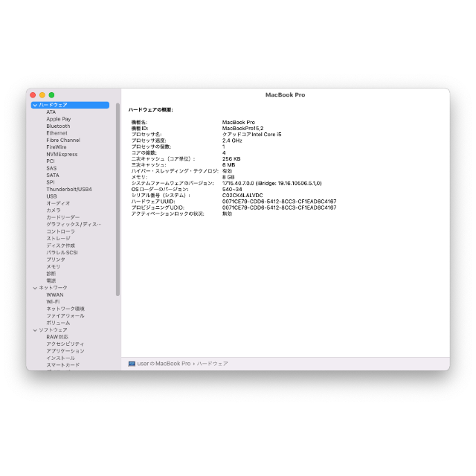Click ハードウェア in the path bar
The image size is (476, 476).
click(212, 364)
